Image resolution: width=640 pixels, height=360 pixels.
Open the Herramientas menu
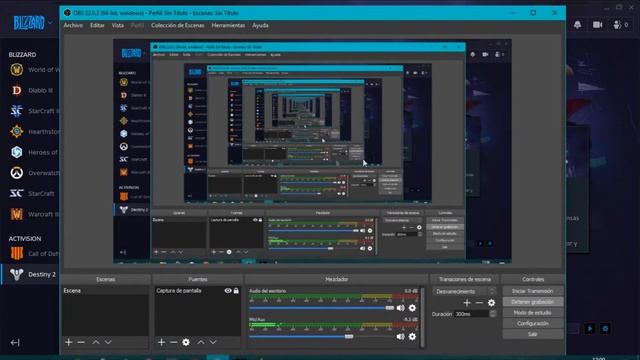[x=228, y=25]
